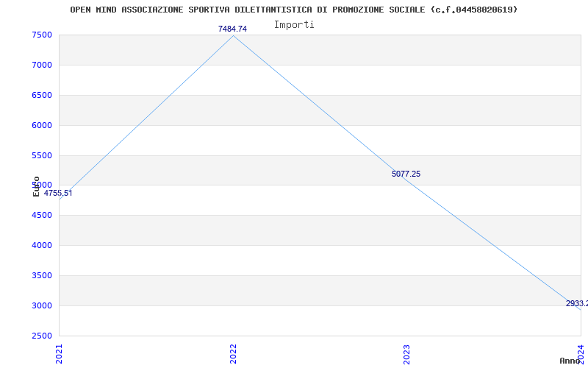Click the 2022 x-axis label

point(233,354)
